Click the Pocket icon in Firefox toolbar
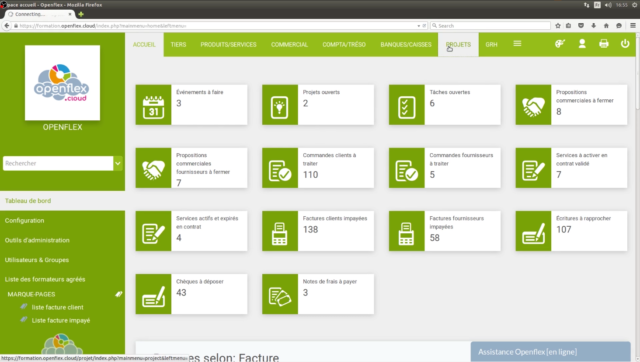This screenshot has width=640, height=362. (x=581, y=26)
